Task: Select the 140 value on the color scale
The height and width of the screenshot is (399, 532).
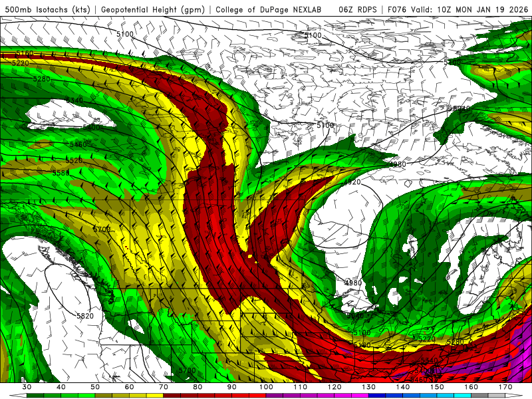Action: (x=403, y=387)
